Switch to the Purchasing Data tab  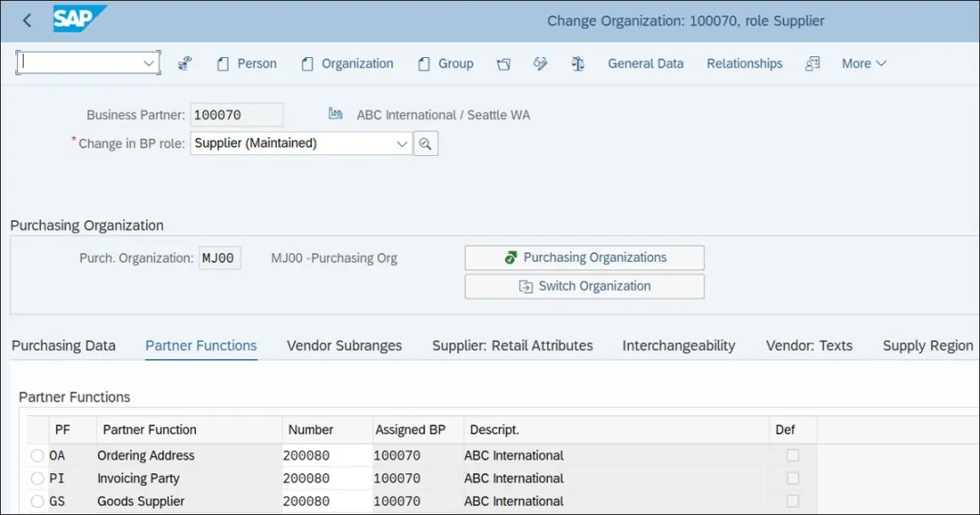pos(64,345)
